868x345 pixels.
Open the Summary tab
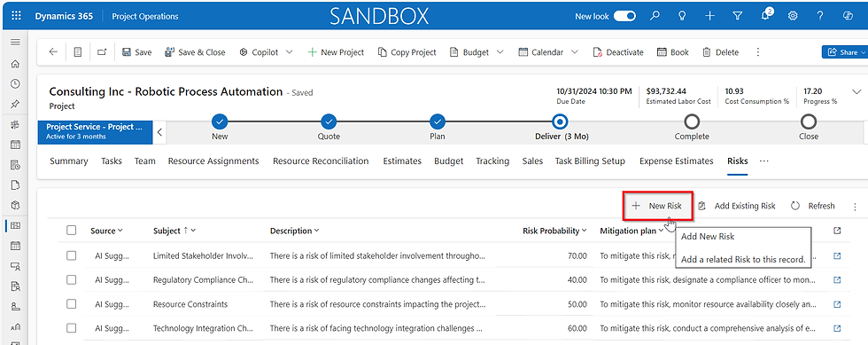point(69,161)
